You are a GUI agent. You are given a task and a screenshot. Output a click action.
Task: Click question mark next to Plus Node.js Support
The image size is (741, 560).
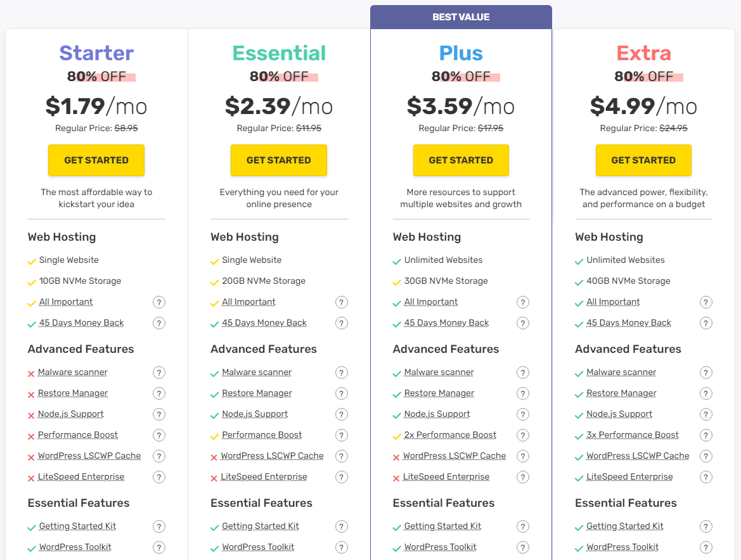pos(523,414)
